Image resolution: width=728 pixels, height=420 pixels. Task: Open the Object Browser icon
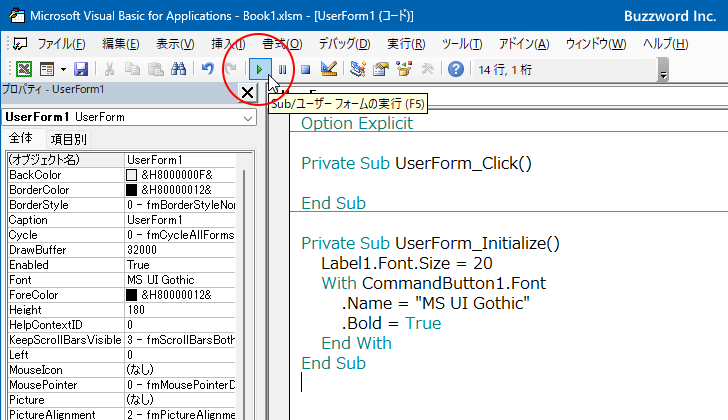404,69
